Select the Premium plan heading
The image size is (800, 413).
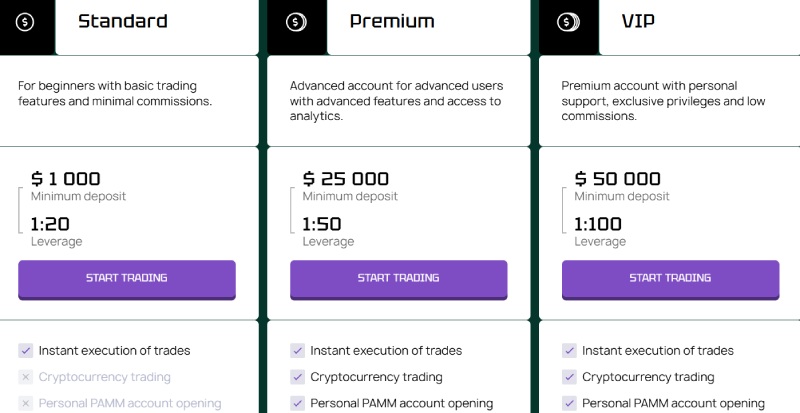click(392, 21)
